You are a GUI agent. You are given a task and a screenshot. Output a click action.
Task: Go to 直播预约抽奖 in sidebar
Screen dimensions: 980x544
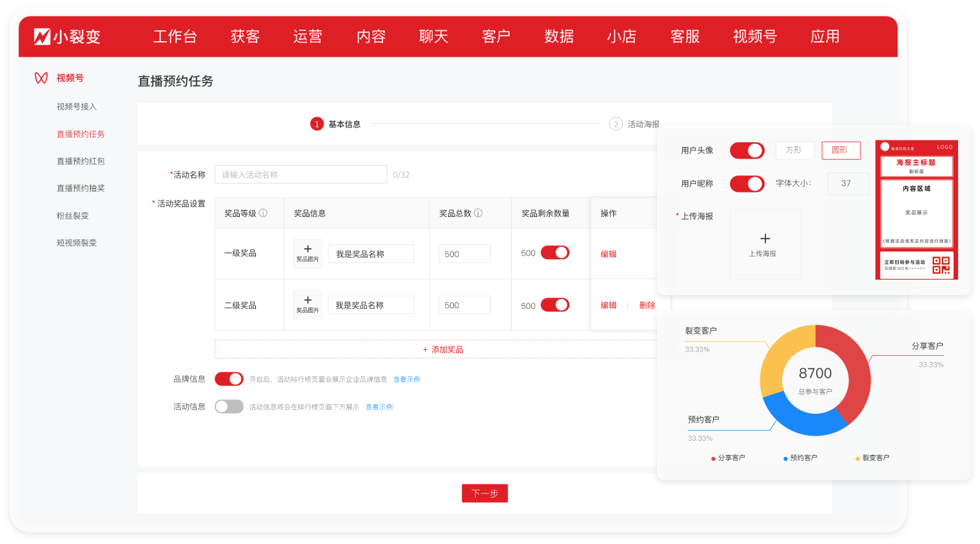(x=81, y=188)
